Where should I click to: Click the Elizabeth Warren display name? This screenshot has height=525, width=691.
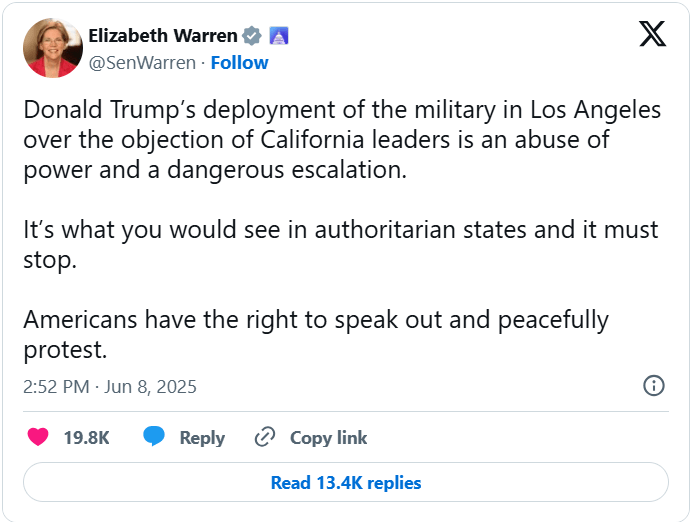click(164, 36)
